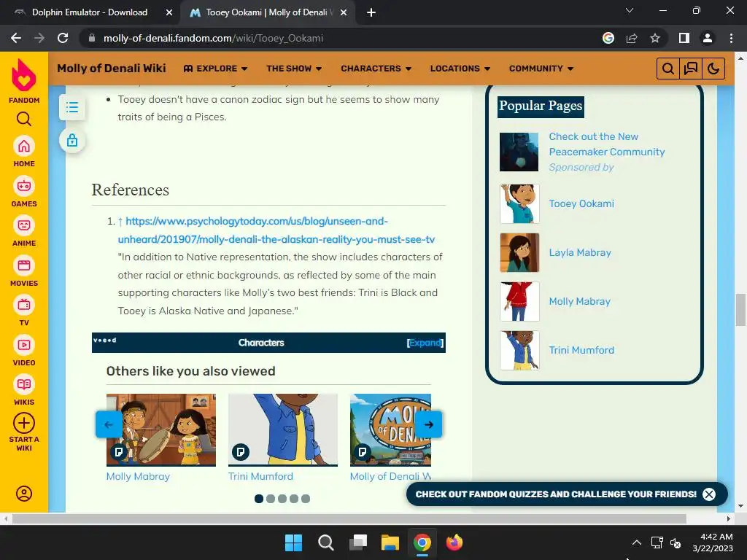Viewport: 747px width, 560px height.
Task: Open the user profile icon in sidebar
Action: click(24, 494)
